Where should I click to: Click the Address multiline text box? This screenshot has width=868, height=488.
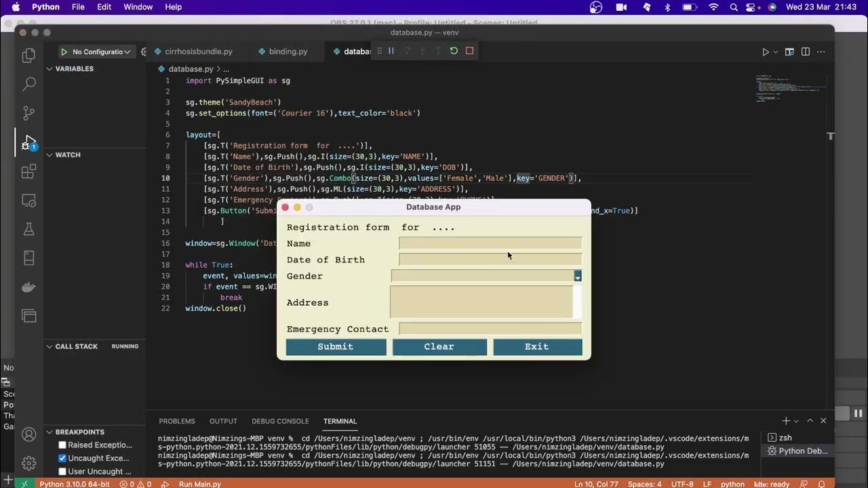point(481,302)
